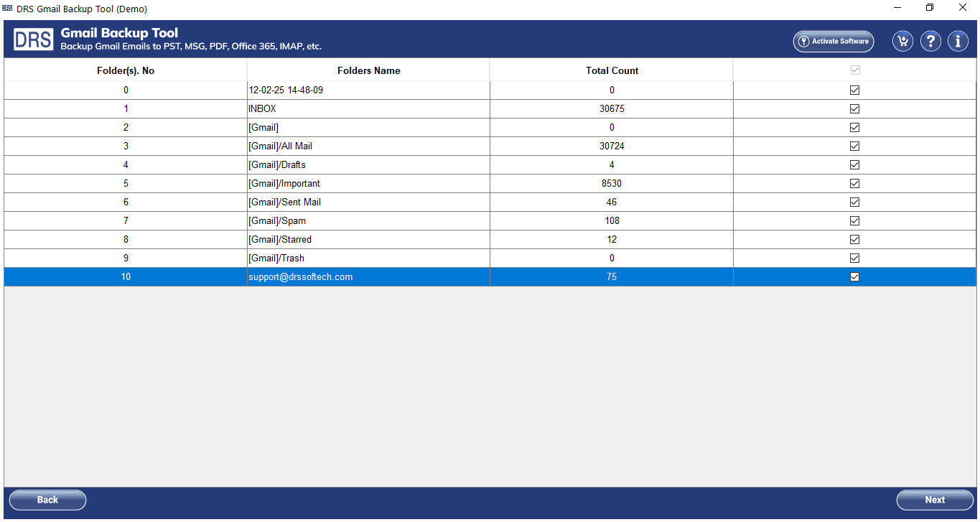Click the 8530 total count cell
This screenshot has width=980, height=522.
612,184
